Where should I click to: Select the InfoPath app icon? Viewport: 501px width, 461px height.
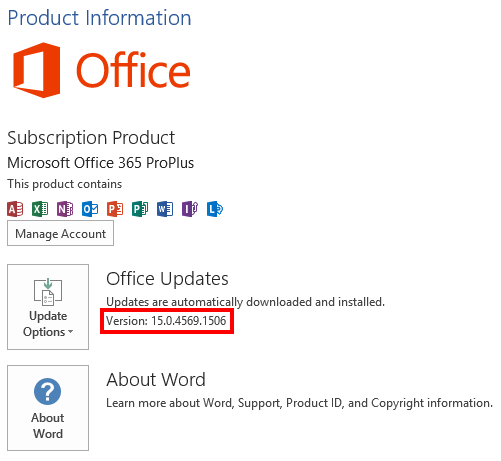[190, 209]
